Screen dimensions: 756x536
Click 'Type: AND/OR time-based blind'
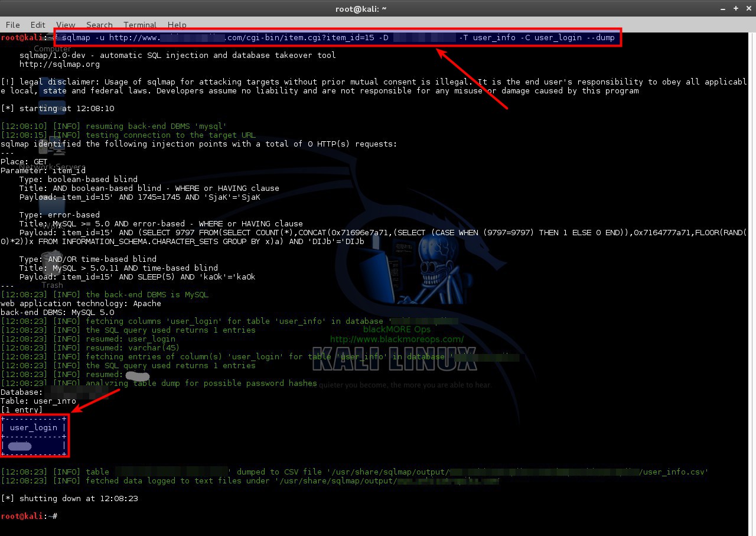pos(88,259)
